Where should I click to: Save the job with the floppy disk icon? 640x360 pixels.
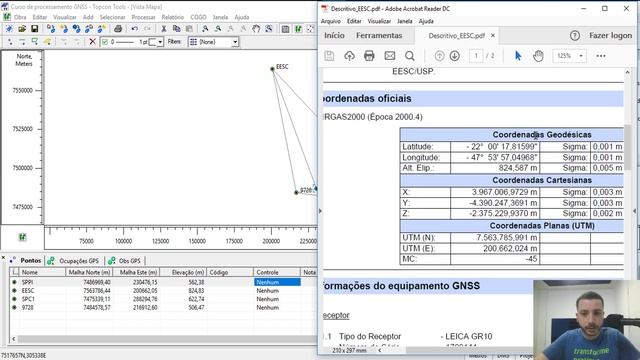[35, 29]
